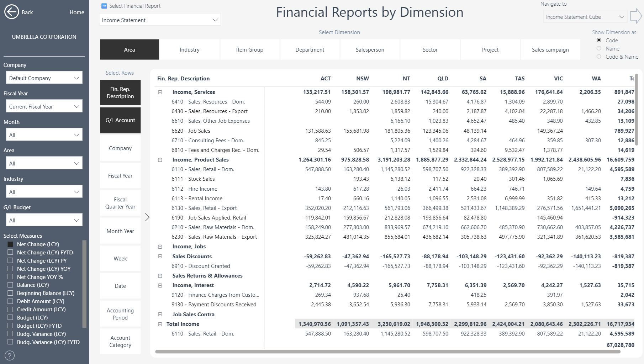Click the Navigate to right arrow icon
The width and height of the screenshot is (644, 364).
tap(635, 16)
